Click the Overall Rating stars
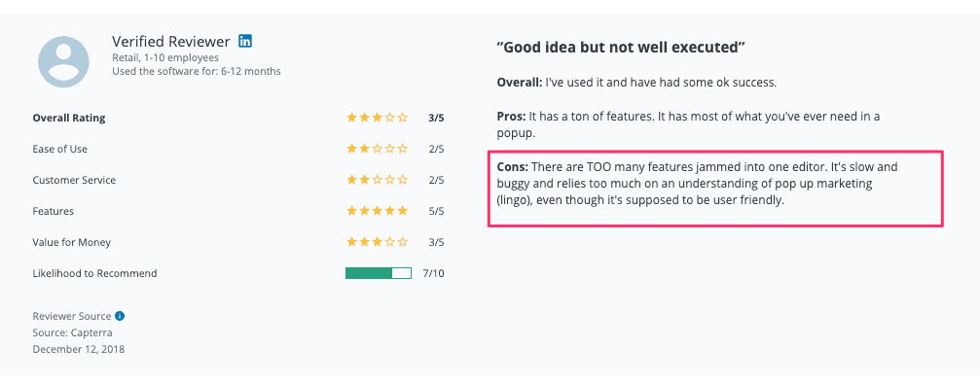The width and height of the screenshot is (980, 382). pyautogui.click(x=377, y=118)
